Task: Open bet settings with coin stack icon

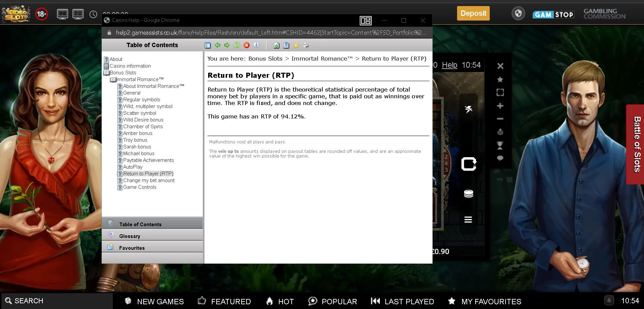Action: [469, 194]
